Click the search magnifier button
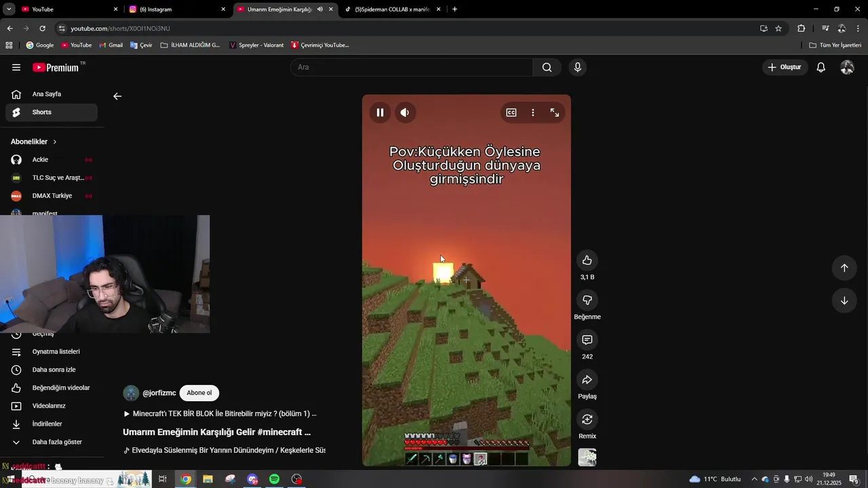Screen dimensions: 868x488 pos(547,67)
